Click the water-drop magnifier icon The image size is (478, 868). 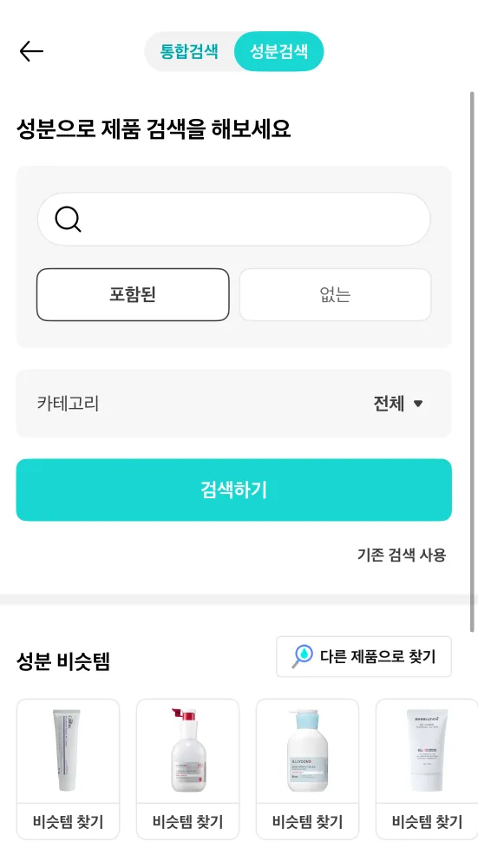click(x=303, y=656)
